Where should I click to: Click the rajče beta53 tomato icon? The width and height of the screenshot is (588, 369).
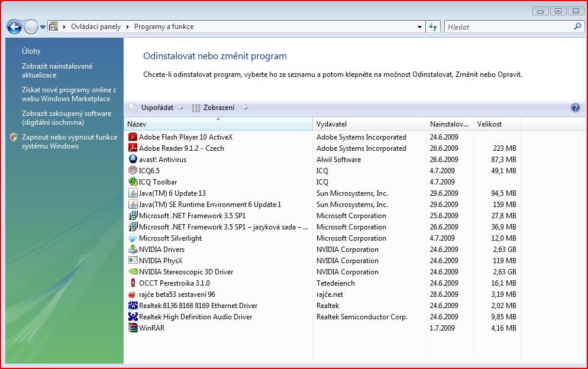133,294
